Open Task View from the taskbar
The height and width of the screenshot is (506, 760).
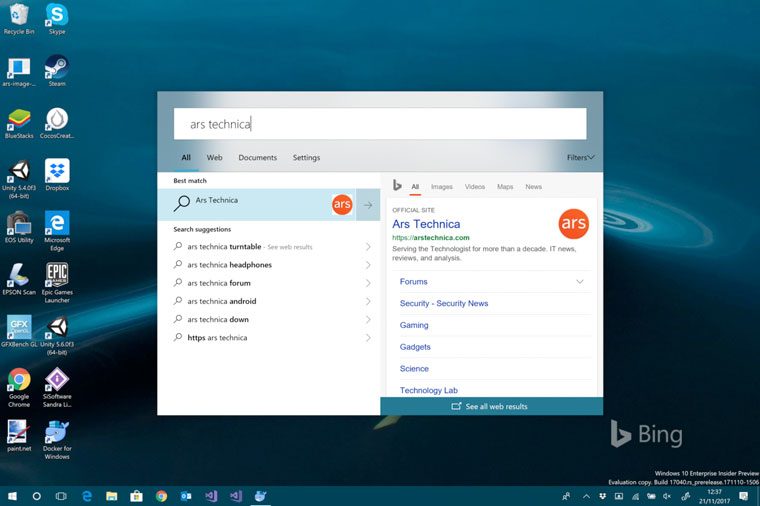point(61,496)
